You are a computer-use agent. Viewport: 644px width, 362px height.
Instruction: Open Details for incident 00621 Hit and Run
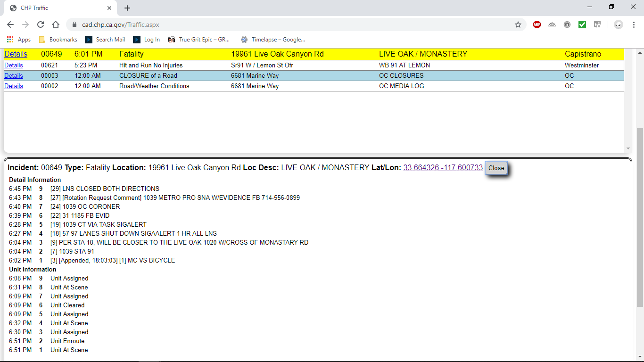tap(14, 65)
